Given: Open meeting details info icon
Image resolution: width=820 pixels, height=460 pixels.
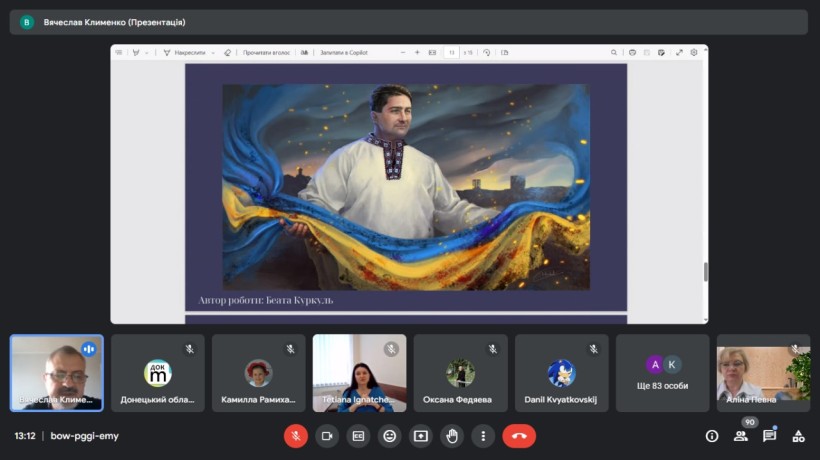Looking at the screenshot, I should tap(712, 436).
